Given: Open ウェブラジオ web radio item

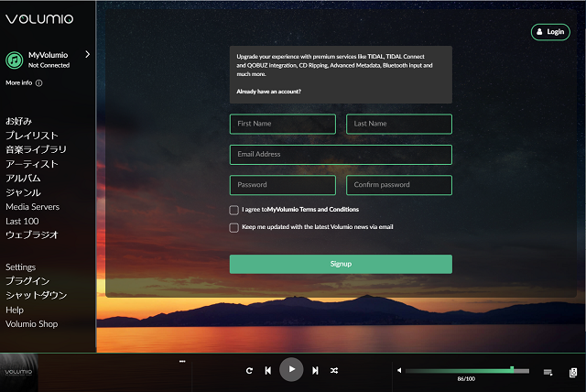Looking at the screenshot, I should click(x=32, y=234).
